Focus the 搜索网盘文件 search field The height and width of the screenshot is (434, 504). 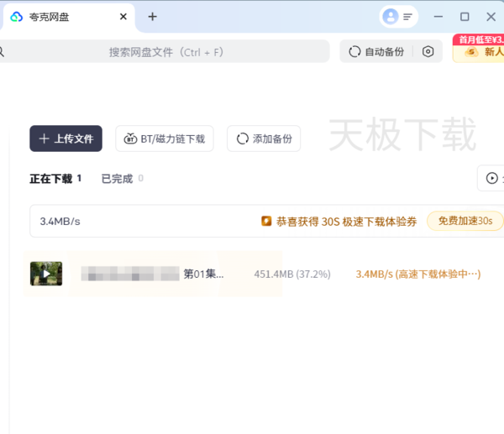165,51
